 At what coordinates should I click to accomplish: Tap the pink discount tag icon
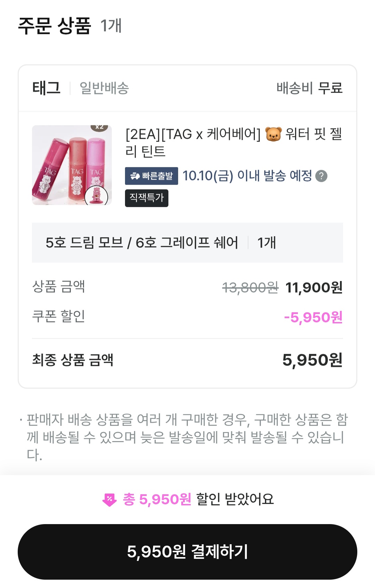pyautogui.click(x=109, y=500)
